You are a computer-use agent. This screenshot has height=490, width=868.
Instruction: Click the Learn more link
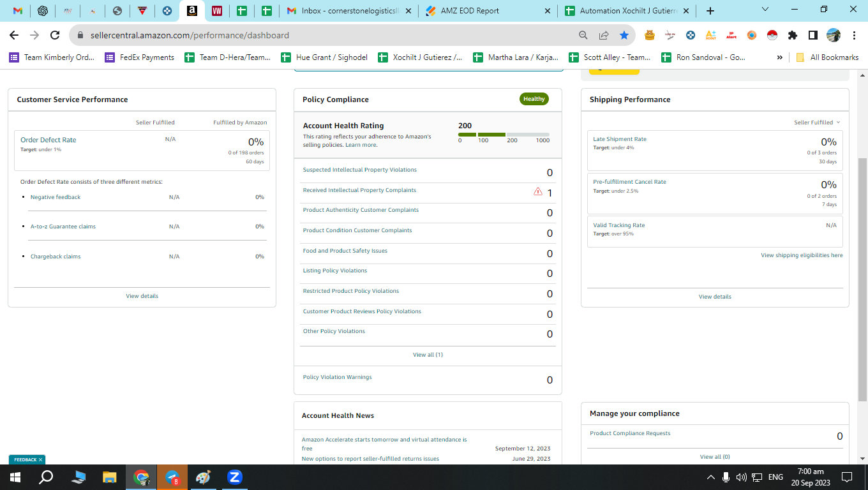click(361, 145)
